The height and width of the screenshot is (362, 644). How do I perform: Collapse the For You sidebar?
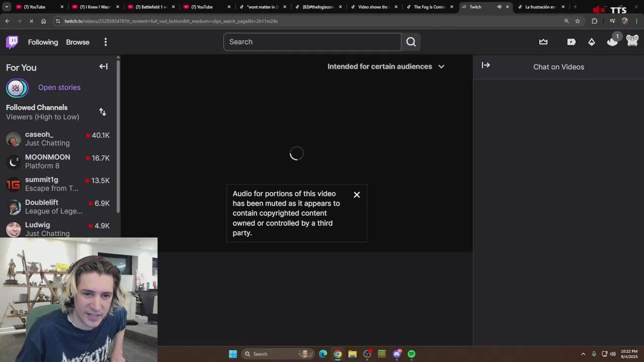103,66
